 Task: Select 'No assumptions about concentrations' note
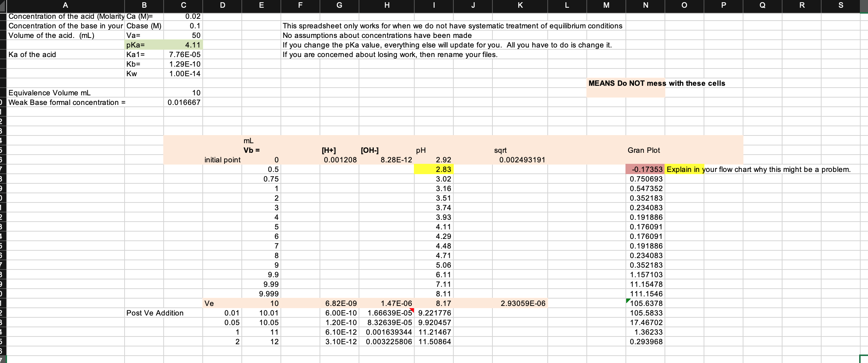click(x=377, y=35)
